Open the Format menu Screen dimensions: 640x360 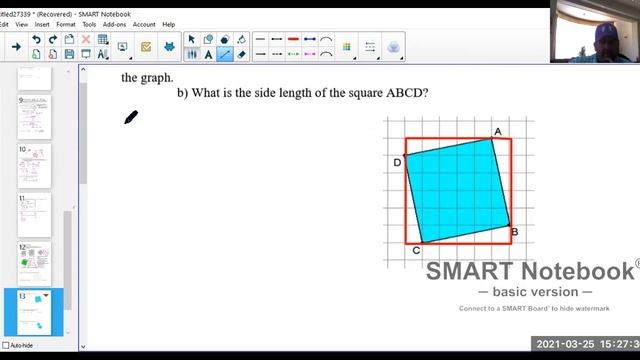point(66,24)
